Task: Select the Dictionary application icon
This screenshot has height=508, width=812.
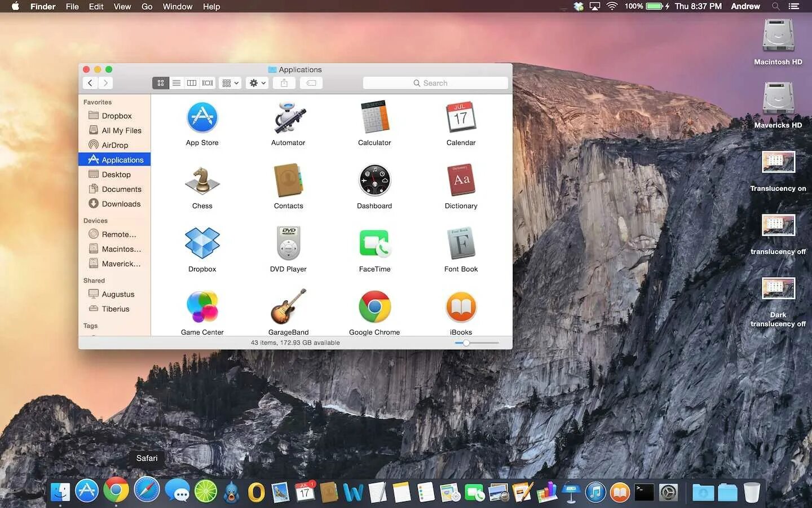Action: point(461,180)
